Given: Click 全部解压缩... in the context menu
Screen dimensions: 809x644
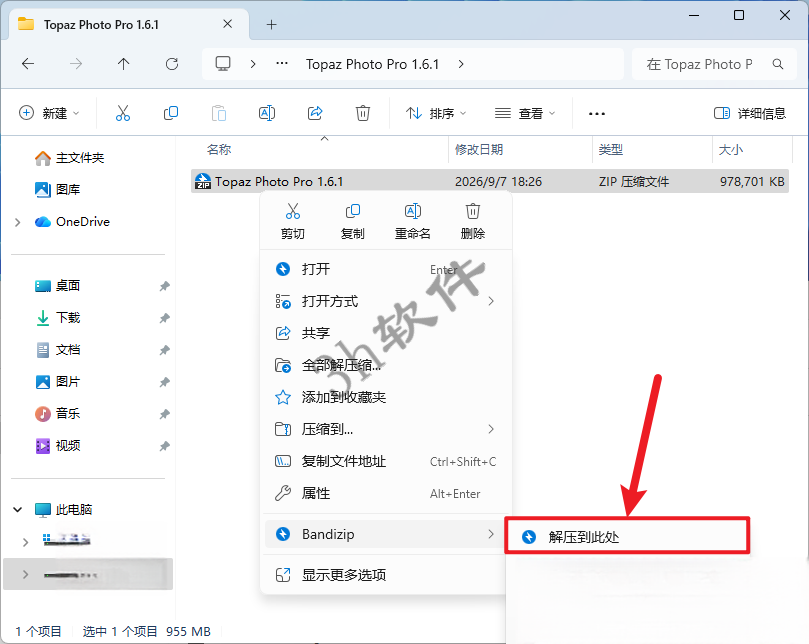Looking at the screenshot, I should (x=386, y=365).
